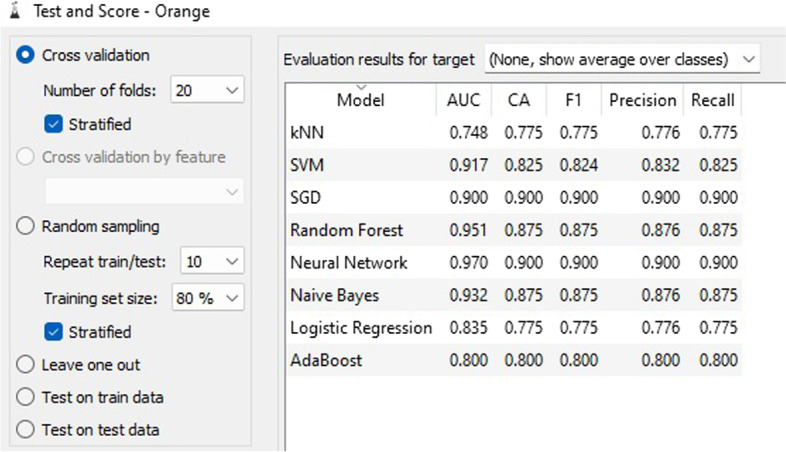786x452 pixels.
Task: Click the F1 column header
Action: coord(574,100)
